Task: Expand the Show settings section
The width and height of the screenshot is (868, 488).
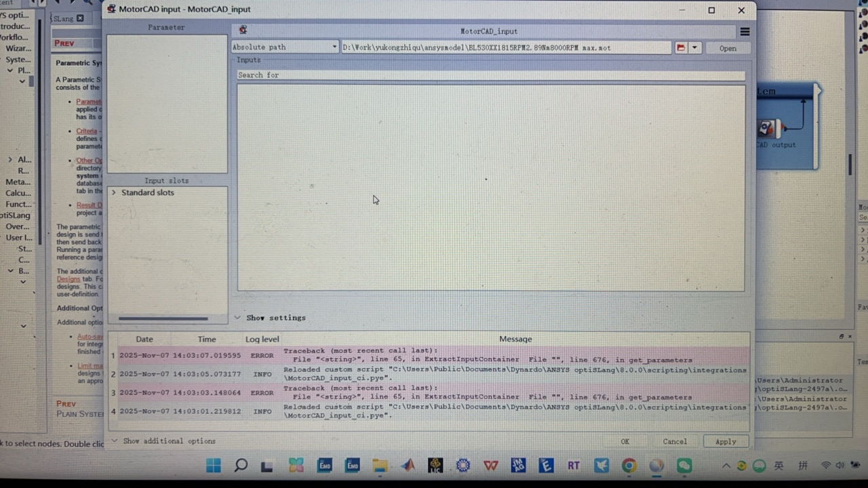Action: [238, 317]
